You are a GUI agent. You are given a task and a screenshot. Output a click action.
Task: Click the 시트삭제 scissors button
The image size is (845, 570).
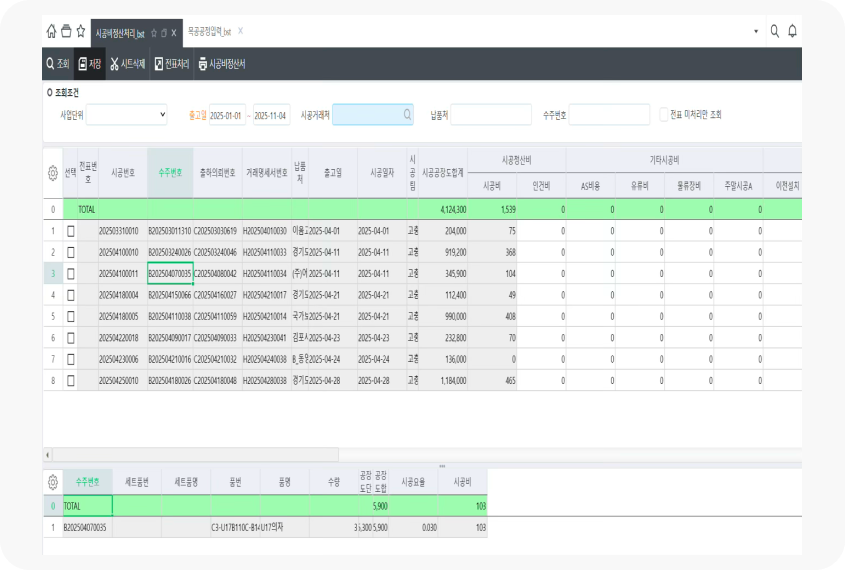tap(127, 64)
